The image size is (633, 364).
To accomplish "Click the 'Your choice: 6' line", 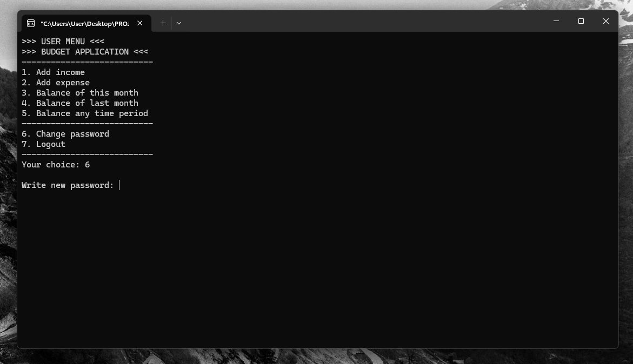I will coord(56,165).
